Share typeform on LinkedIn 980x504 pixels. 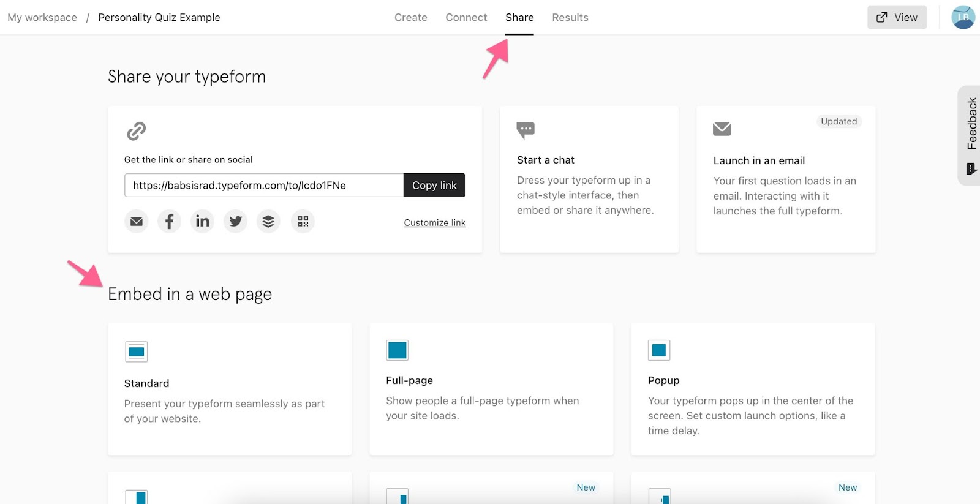click(x=202, y=221)
